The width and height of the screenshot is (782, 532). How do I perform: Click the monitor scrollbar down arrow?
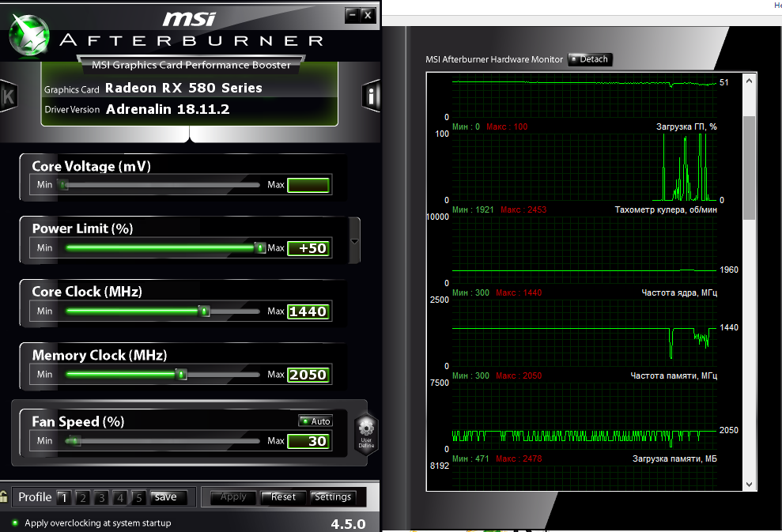coord(749,484)
